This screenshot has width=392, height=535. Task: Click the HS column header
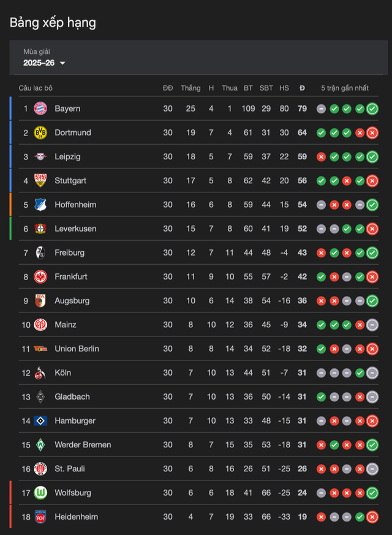(284, 88)
